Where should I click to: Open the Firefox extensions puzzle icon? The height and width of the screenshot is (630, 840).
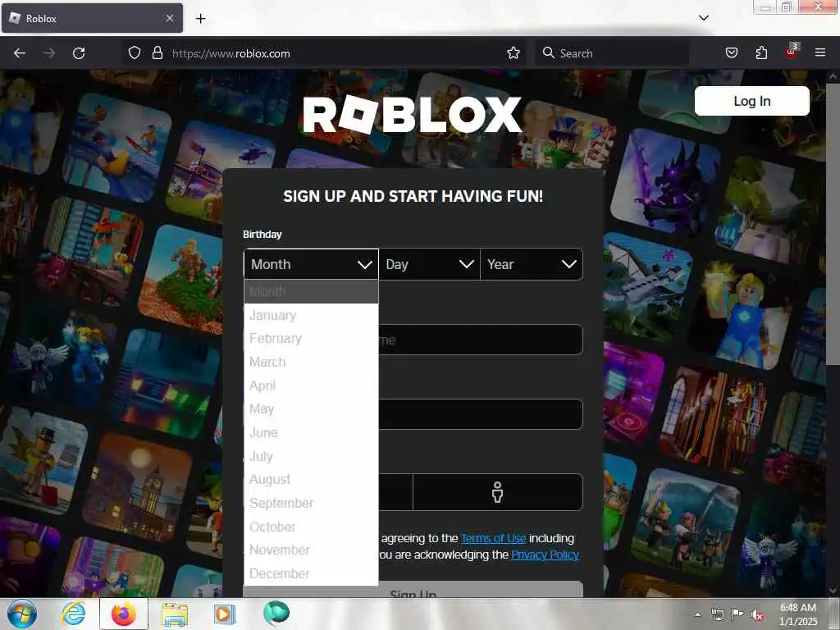click(761, 53)
